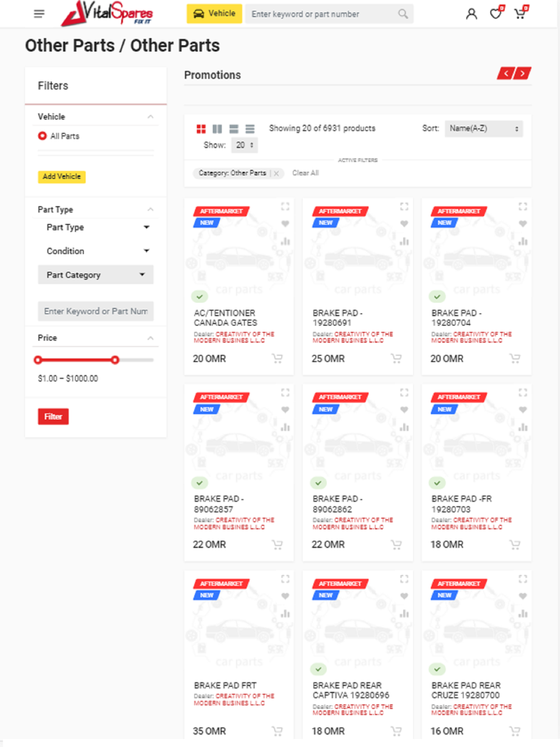Screen dimensions: 560x747
Task: Click the maximum price slider handle
Action: pos(115,360)
